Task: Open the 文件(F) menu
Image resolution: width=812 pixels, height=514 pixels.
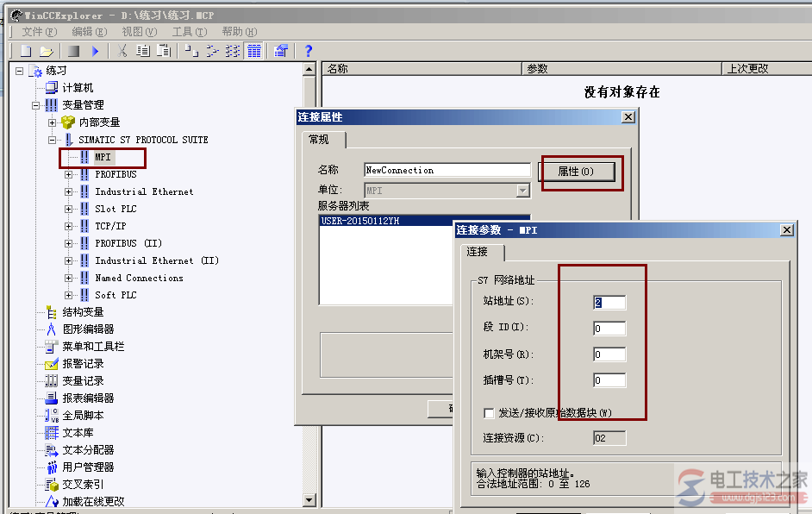Action: [x=40, y=32]
